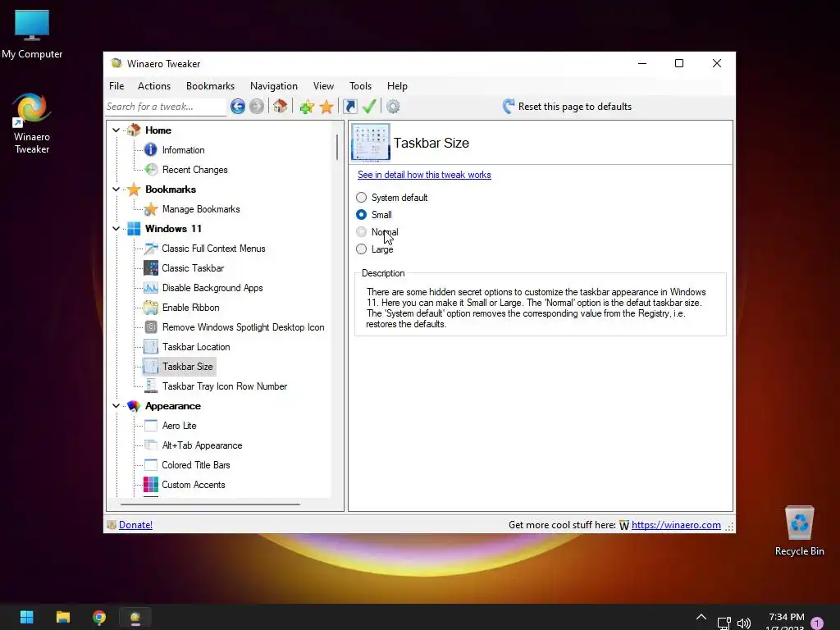
Task: Click 'See in detail how this tweak works'
Action: pos(424,175)
